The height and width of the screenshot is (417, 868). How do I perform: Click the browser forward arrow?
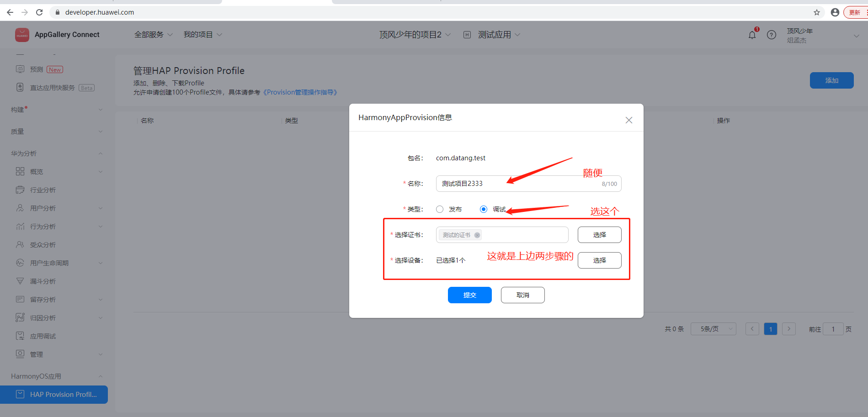pos(25,12)
